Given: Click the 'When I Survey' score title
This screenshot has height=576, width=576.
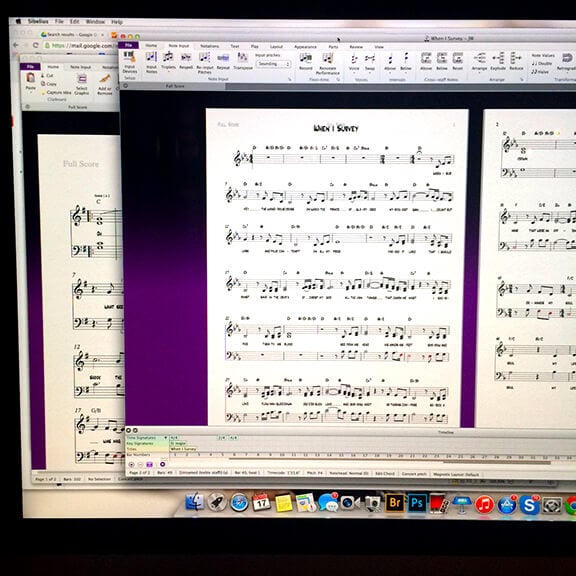Looking at the screenshot, I should pyautogui.click(x=336, y=128).
